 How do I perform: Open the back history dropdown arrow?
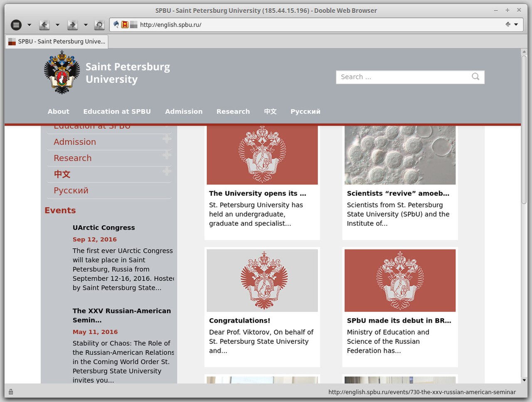coord(57,25)
